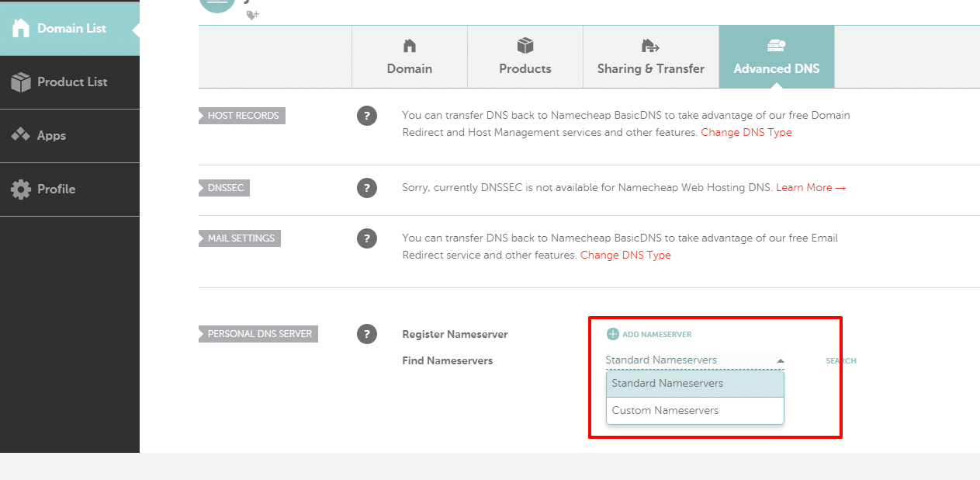Click the Domain List house icon
Screen dimensions: 980x480
pyautogui.click(x=20, y=28)
